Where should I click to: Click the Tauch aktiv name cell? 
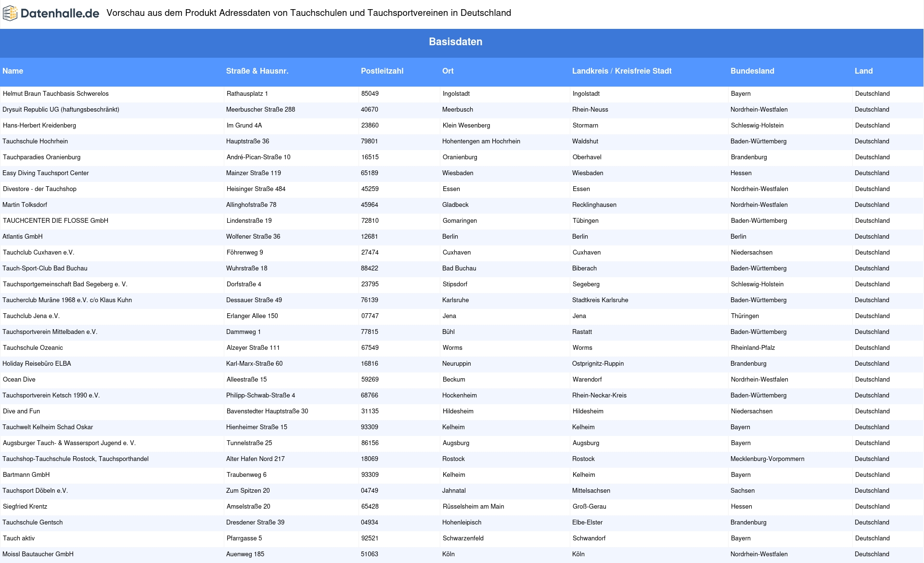19,538
